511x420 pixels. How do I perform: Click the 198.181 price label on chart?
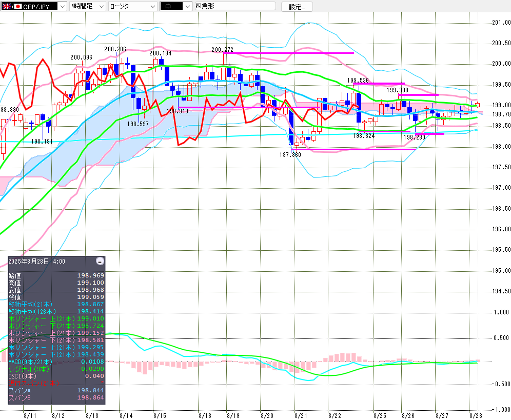pos(42,142)
